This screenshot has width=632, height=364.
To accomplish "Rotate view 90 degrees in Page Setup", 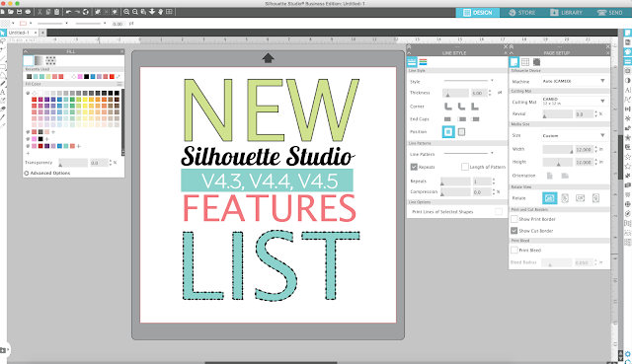I will [x=565, y=198].
